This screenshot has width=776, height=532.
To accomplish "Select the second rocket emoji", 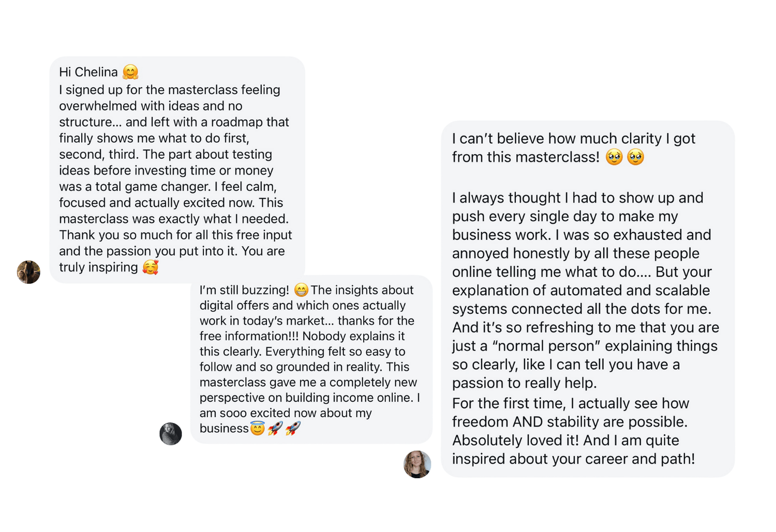I will tap(293, 428).
